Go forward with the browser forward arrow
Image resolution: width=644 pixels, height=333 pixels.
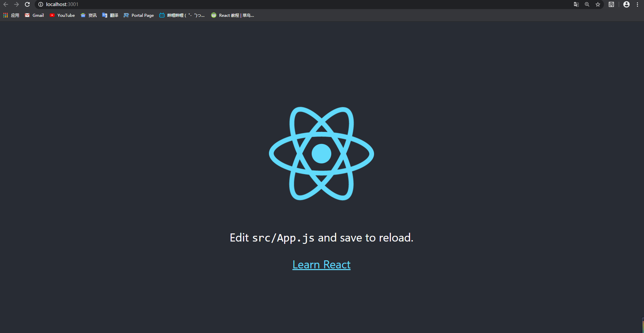point(16,4)
